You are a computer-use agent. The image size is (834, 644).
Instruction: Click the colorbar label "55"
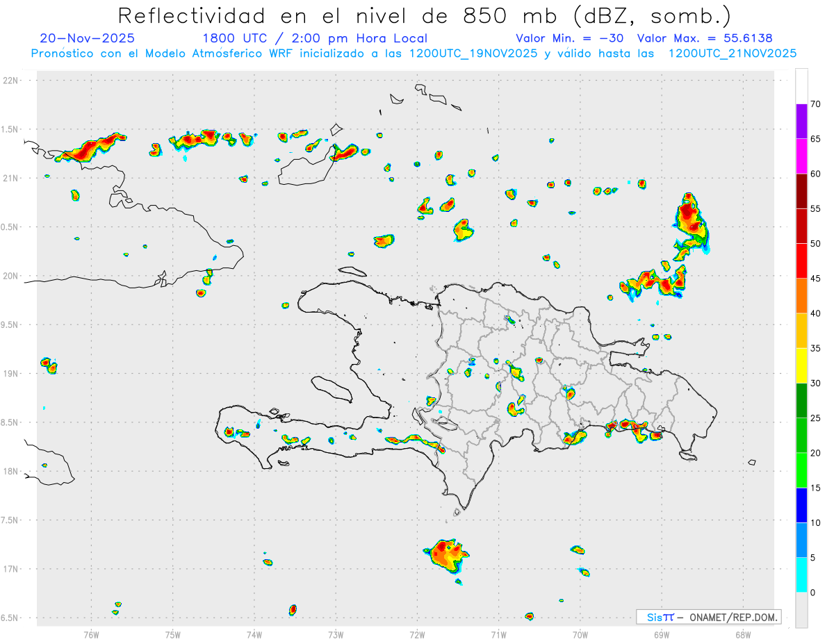[816, 208]
